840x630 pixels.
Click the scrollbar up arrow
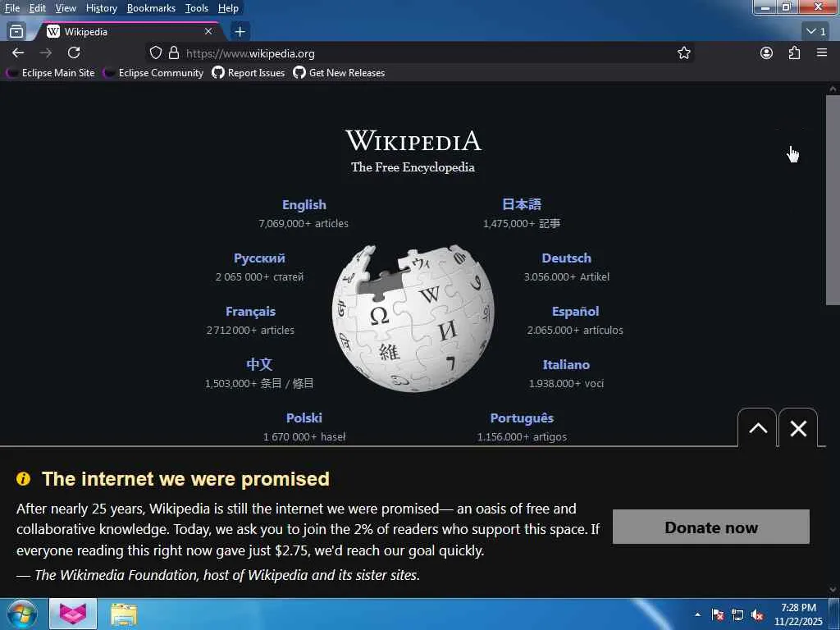click(x=833, y=89)
